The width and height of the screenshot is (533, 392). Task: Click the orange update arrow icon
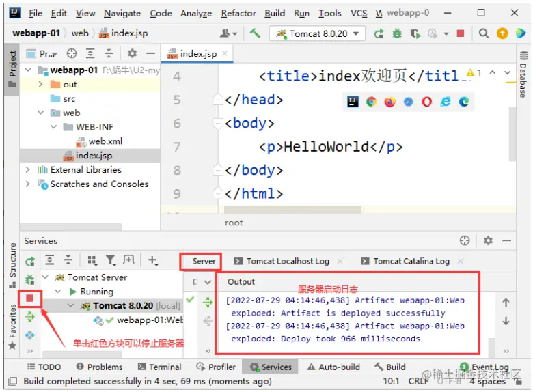[502, 33]
